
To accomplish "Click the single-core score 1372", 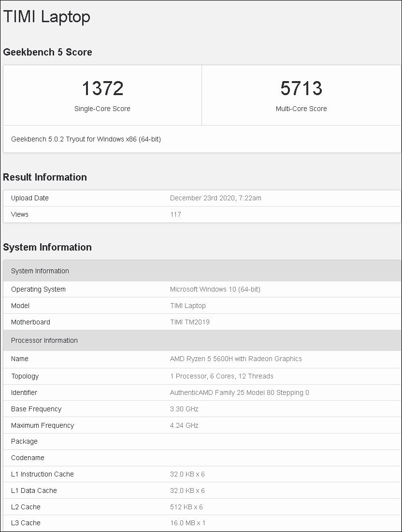I will click(102, 88).
